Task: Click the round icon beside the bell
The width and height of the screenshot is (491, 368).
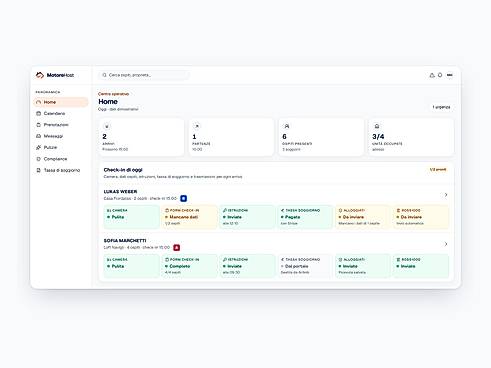Action: tap(440, 75)
